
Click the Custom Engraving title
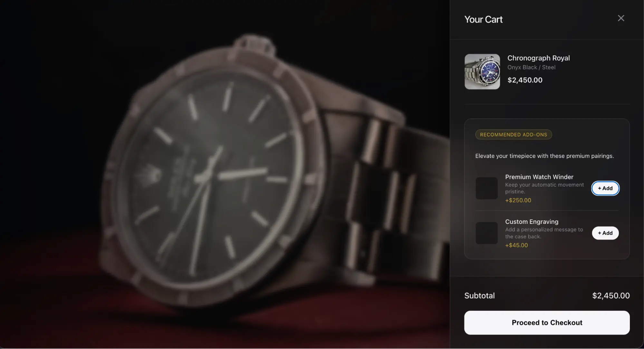point(532,222)
